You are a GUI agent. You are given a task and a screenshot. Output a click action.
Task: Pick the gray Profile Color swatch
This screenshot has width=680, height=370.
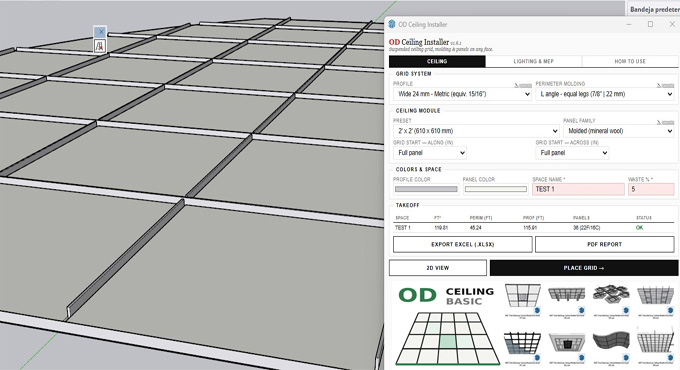pos(426,189)
